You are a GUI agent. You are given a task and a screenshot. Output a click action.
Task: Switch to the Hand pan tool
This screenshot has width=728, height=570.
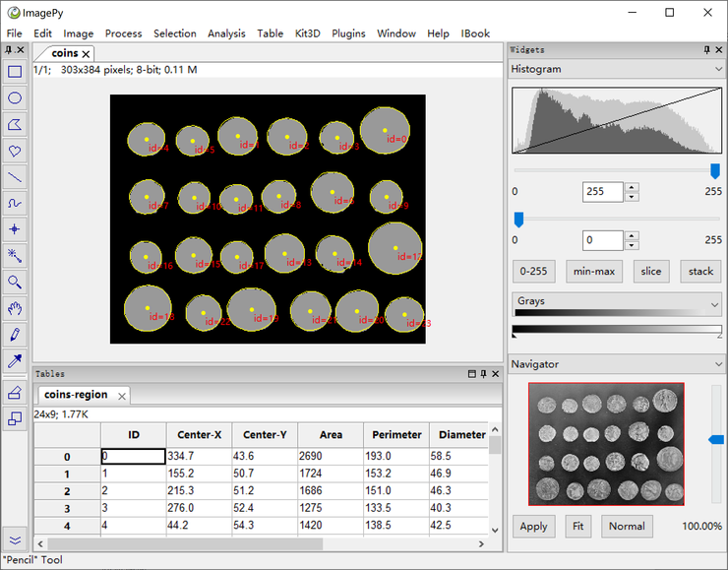[x=15, y=309]
